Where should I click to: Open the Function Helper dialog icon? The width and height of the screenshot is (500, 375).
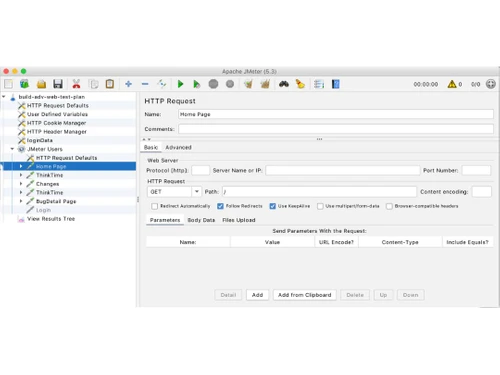[319, 84]
